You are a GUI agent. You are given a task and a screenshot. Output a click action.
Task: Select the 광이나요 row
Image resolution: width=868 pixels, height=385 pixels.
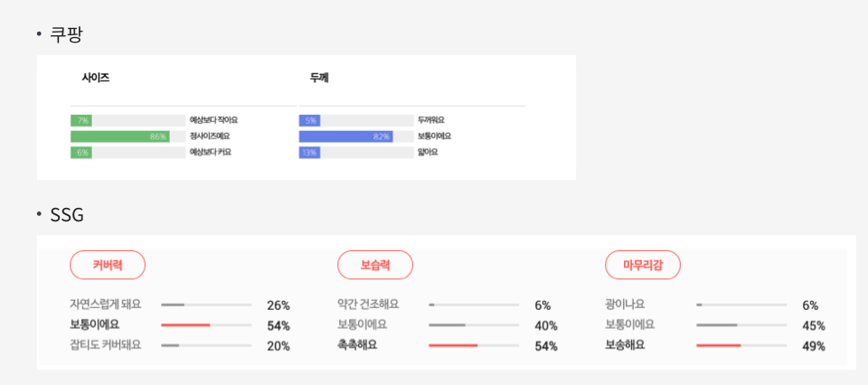coord(715,305)
